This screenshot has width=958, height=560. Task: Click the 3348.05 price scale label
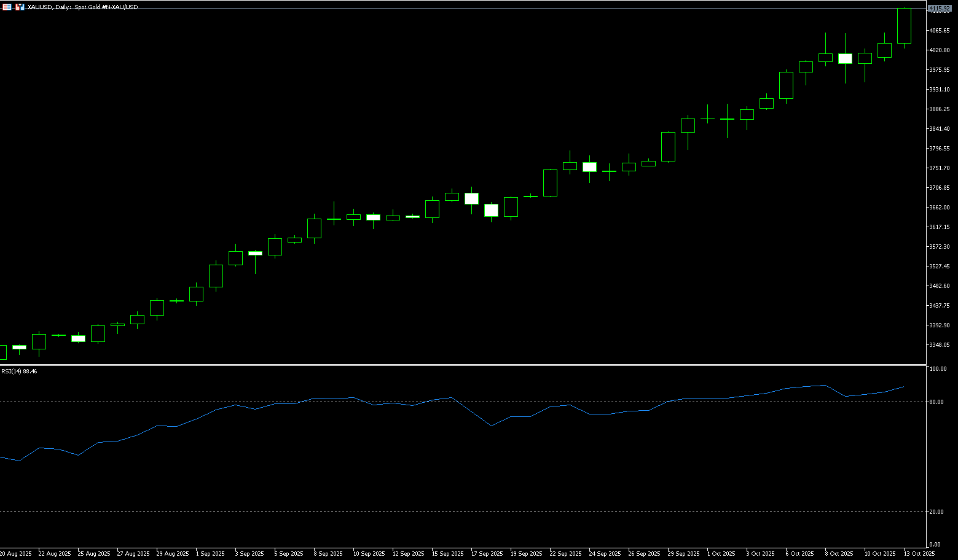(x=939, y=345)
